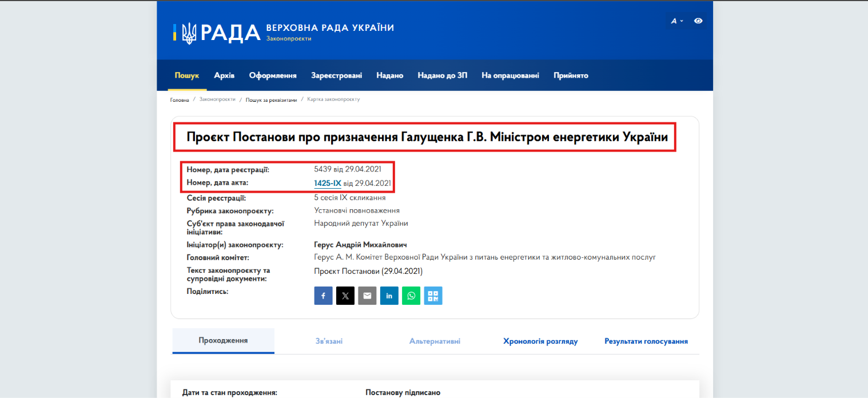Click the bill title about Галущенка Г.В.

tap(427, 137)
